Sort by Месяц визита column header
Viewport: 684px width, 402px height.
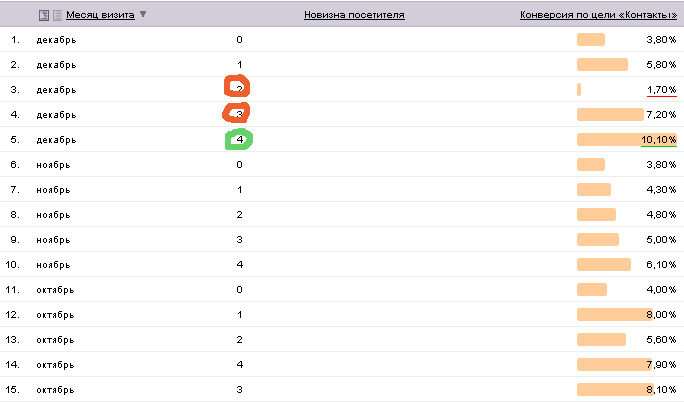pyautogui.click(x=100, y=15)
